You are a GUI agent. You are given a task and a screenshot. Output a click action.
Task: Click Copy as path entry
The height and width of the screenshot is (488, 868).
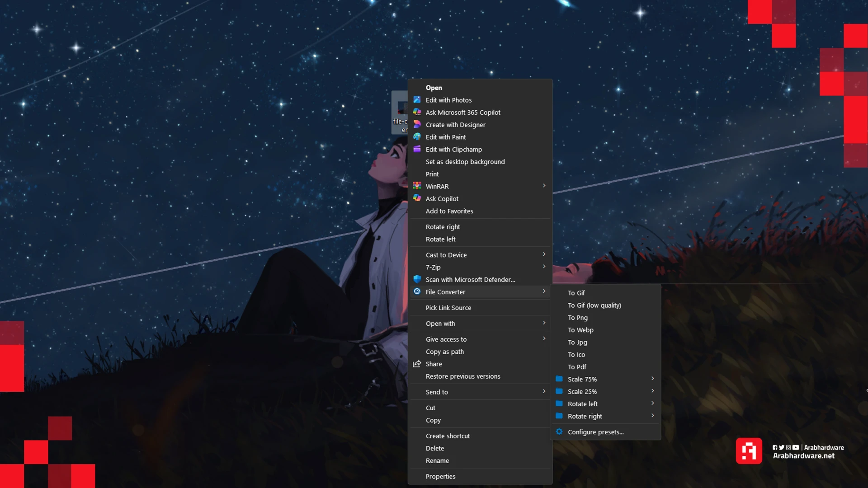(x=444, y=352)
